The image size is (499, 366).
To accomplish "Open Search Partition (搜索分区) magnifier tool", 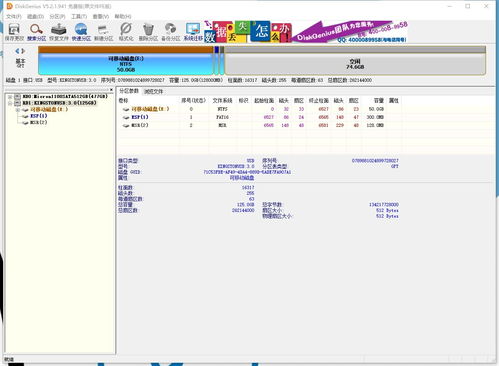I will [x=36, y=32].
